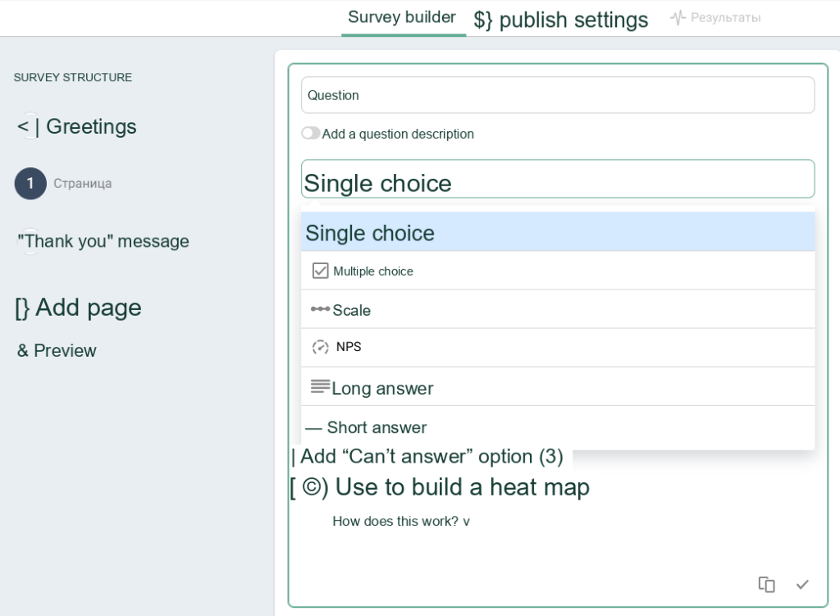
Task: Click the Long answer lines icon
Action: point(321,386)
